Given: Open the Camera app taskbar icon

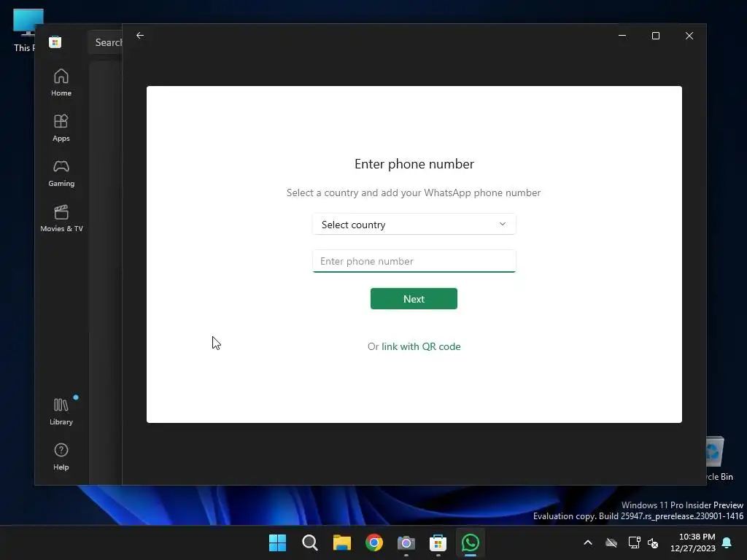Looking at the screenshot, I should [x=406, y=542].
